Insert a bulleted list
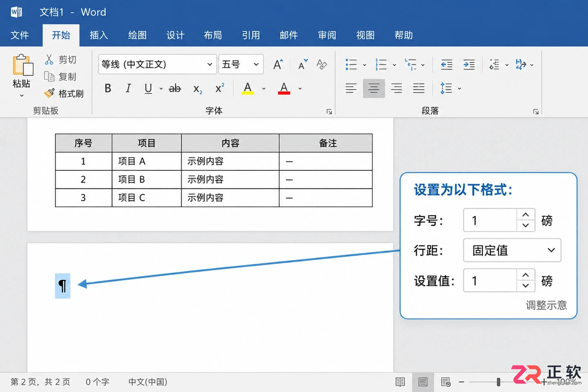This screenshot has width=588, height=392. pyautogui.click(x=351, y=65)
